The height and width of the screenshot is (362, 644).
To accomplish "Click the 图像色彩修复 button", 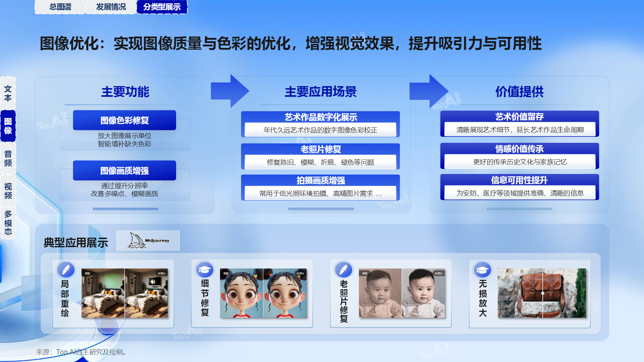I will (x=124, y=120).
